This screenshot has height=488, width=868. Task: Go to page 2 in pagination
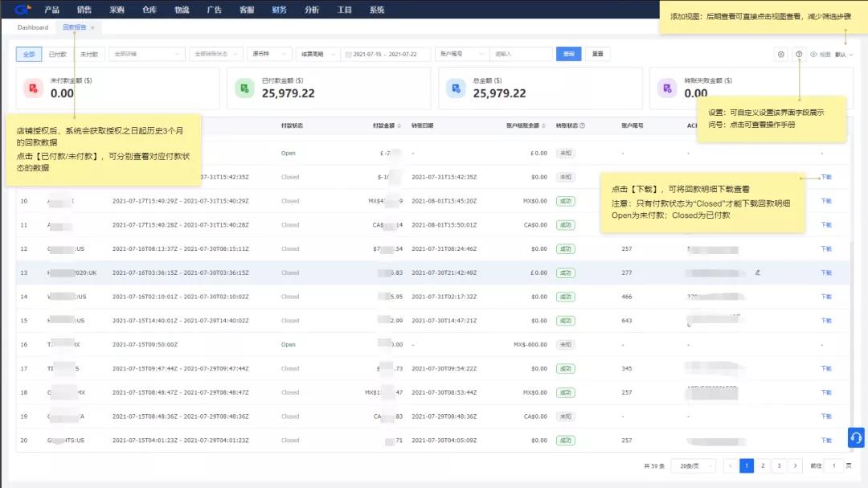point(763,465)
